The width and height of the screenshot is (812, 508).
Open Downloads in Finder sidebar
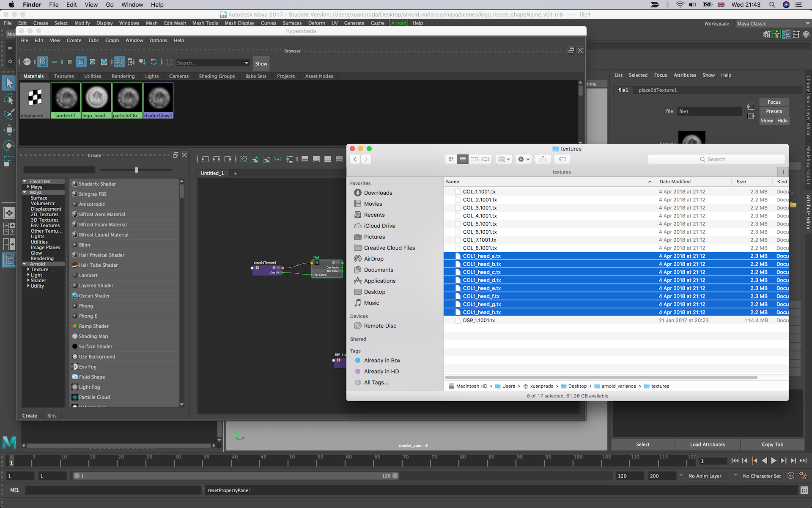point(378,193)
